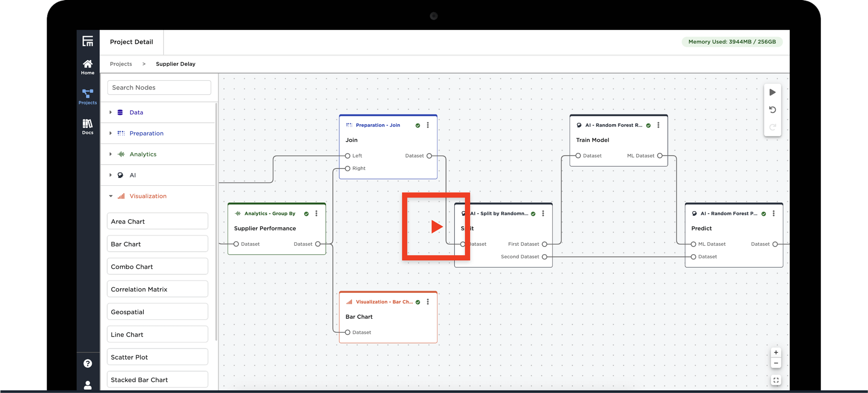The width and height of the screenshot is (868, 393).
Task: Open the Docs section icon
Action: click(88, 126)
